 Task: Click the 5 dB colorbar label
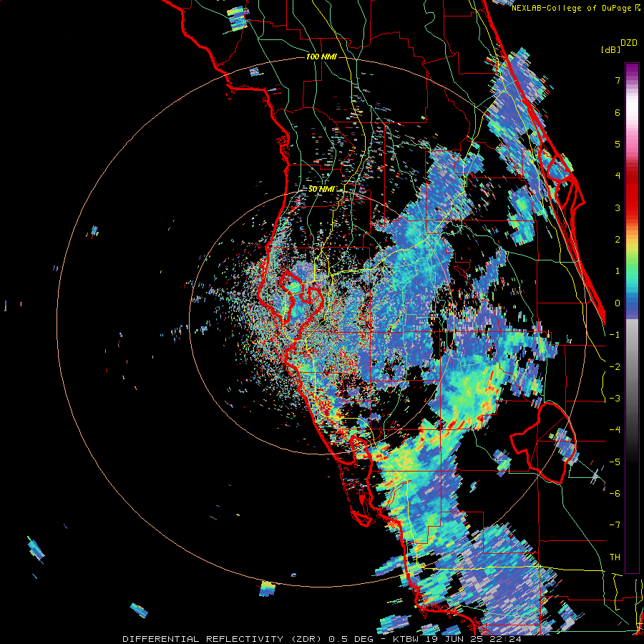(x=618, y=144)
